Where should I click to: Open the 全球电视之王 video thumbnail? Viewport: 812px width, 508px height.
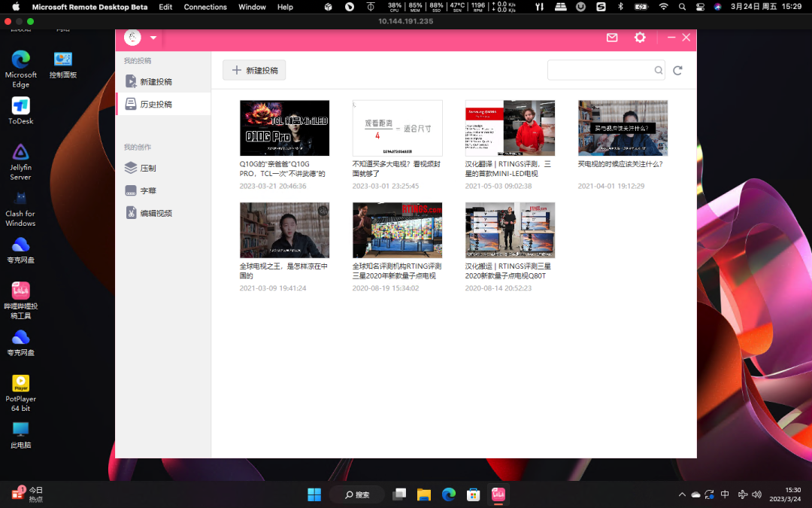pyautogui.click(x=284, y=230)
